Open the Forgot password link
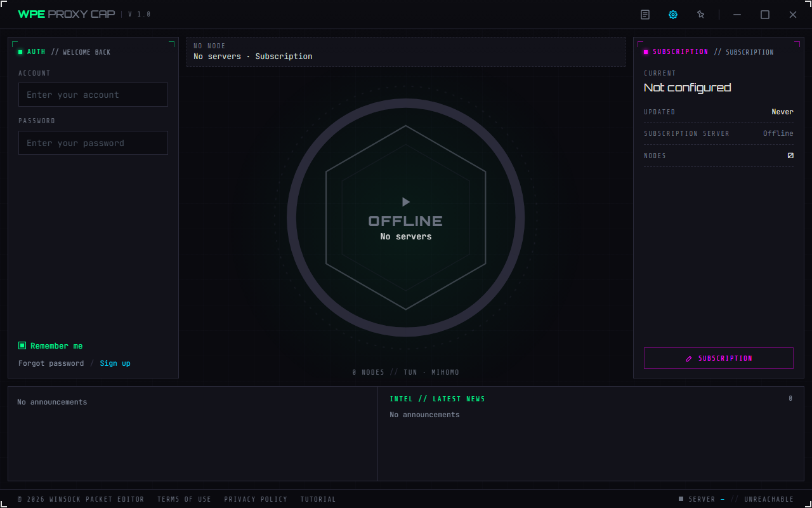This screenshot has width=812, height=508. point(51,363)
